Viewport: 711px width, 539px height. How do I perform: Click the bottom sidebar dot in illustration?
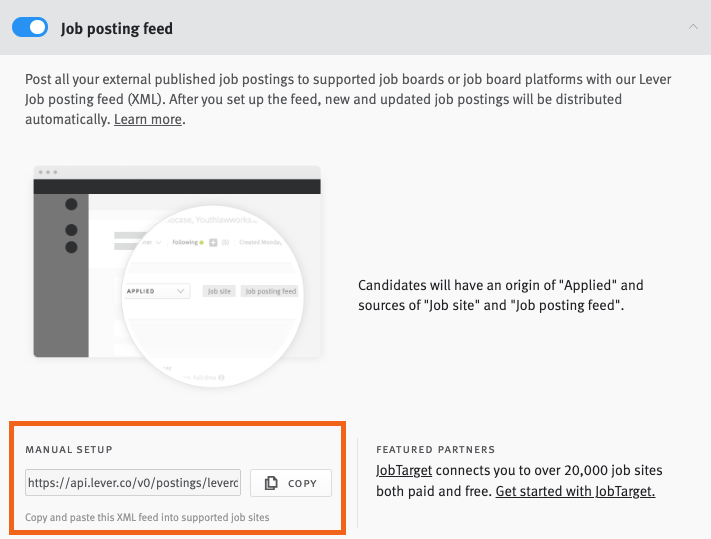click(71, 247)
